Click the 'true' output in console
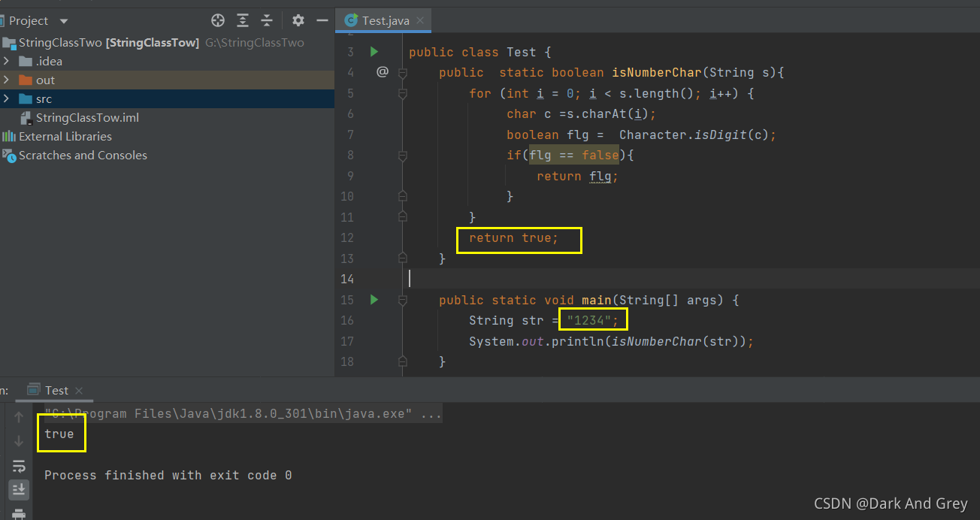The height and width of the screenshot is (520, 980). pyautogui.click(x=59, y=434)
